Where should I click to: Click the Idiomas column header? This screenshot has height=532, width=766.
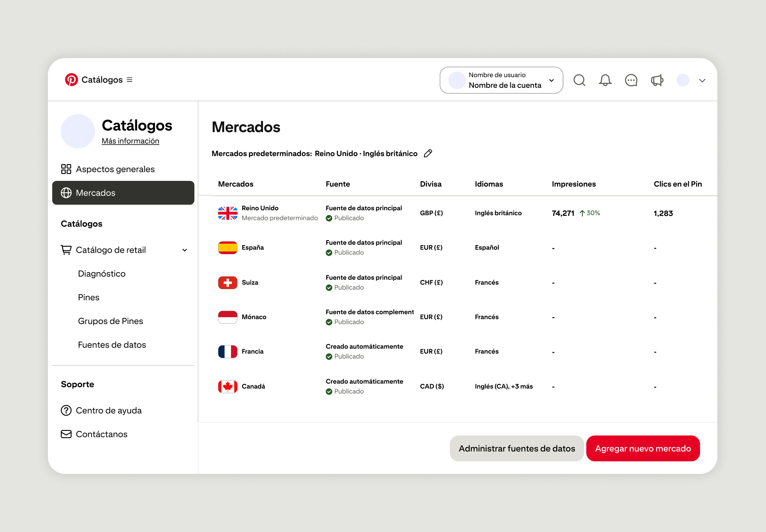[489, 184]
